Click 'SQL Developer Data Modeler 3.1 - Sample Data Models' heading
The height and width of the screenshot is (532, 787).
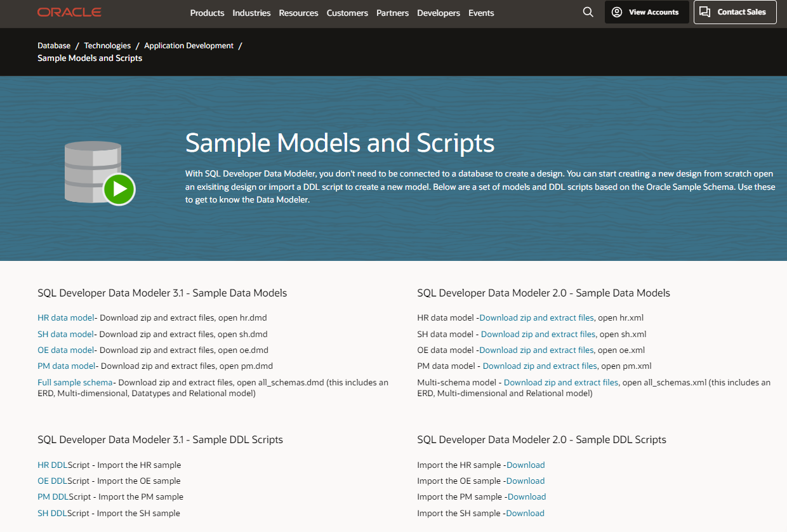pyautogui.click(x=162, y=293)
